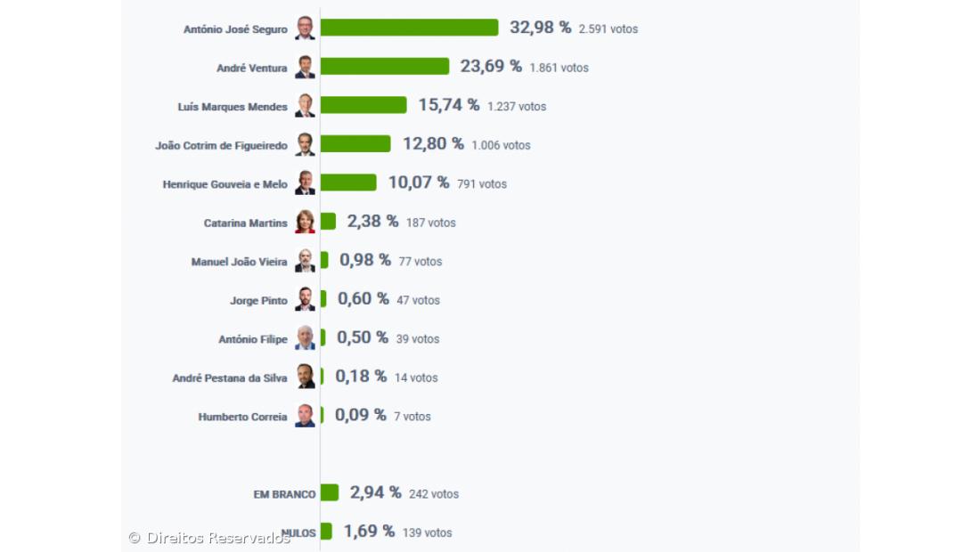Click the EM BRANCO green bar

[330, 492]
